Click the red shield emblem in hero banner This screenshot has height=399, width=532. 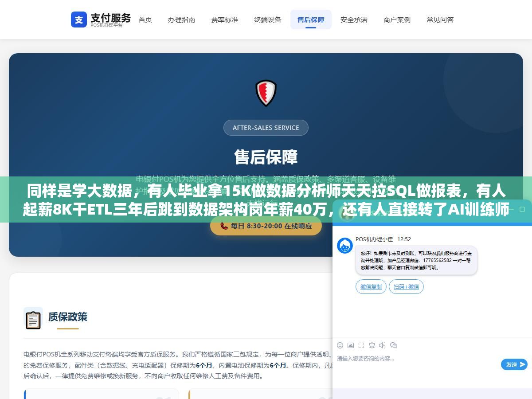pos(266,93)
